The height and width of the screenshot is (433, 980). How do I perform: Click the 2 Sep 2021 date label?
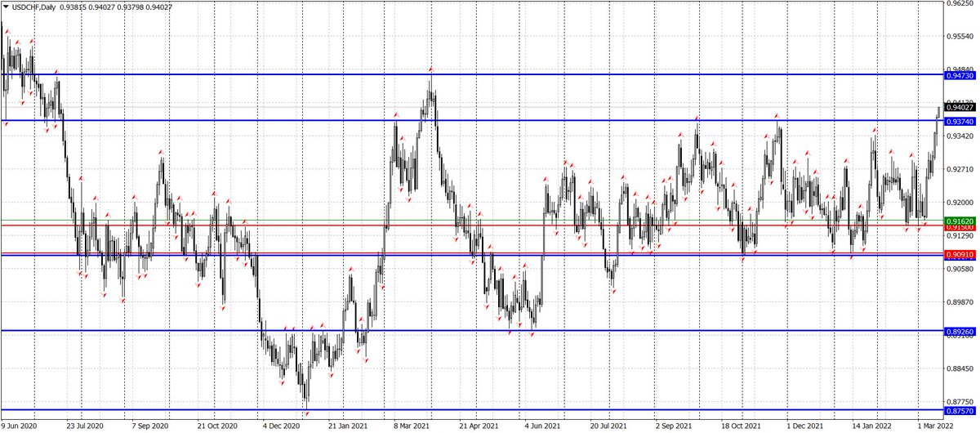click(673, 426)
